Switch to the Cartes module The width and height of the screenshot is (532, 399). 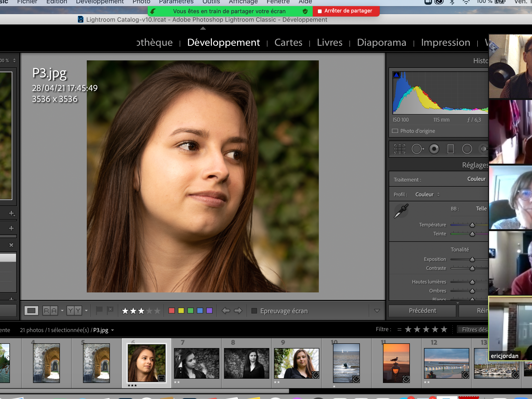tap(288, 42)
